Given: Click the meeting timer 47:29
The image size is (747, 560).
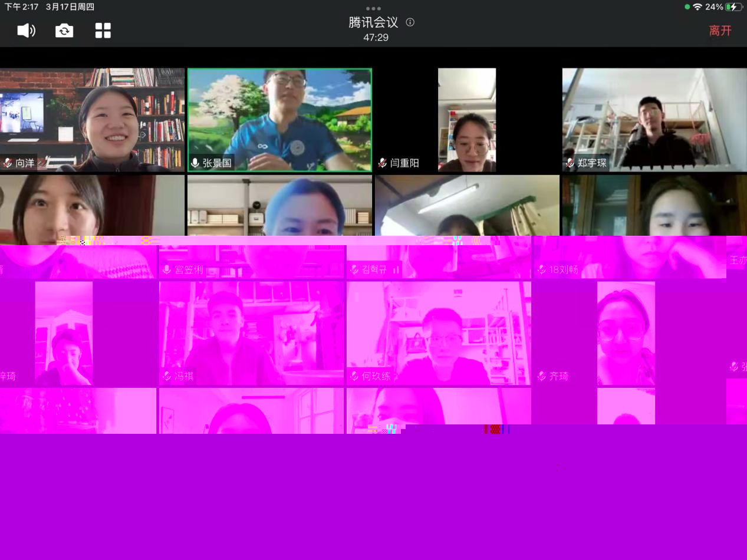Looking at the screenshot, I should tap(376, 37).
